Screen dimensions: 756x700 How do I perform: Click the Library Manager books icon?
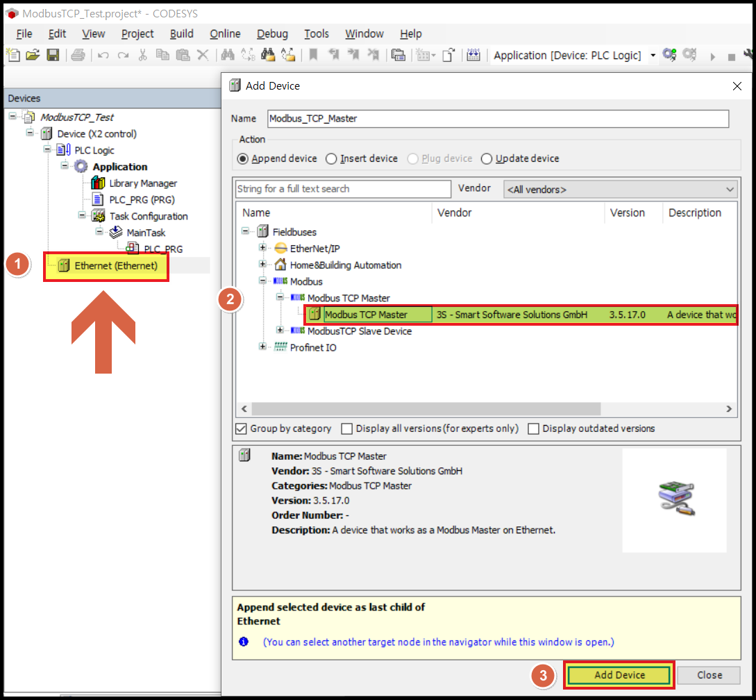(x=98, y=183)
